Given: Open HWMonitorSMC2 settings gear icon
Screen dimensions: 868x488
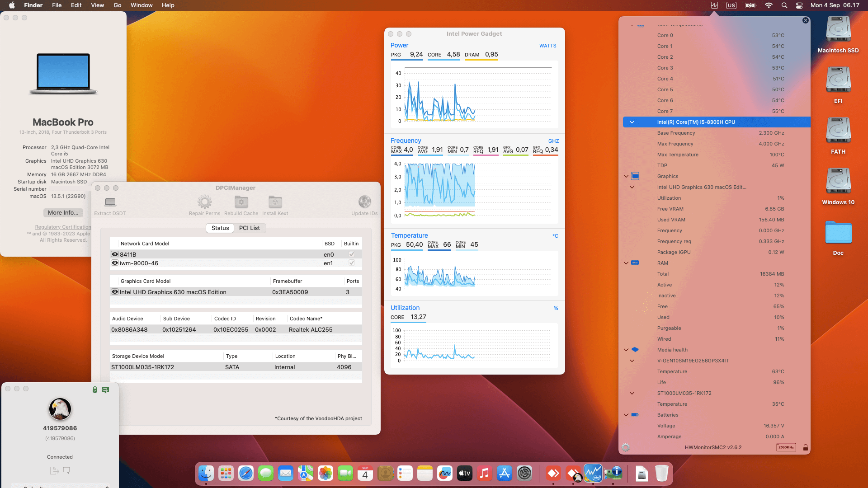Looking at the screenshot, I should 626,447.
